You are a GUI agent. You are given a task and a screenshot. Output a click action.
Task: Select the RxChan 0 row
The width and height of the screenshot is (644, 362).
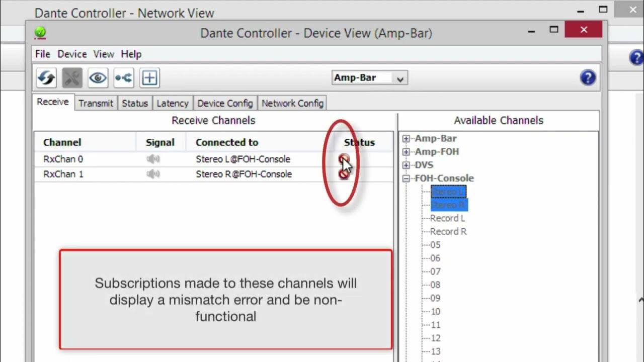[x=213, y=159]
